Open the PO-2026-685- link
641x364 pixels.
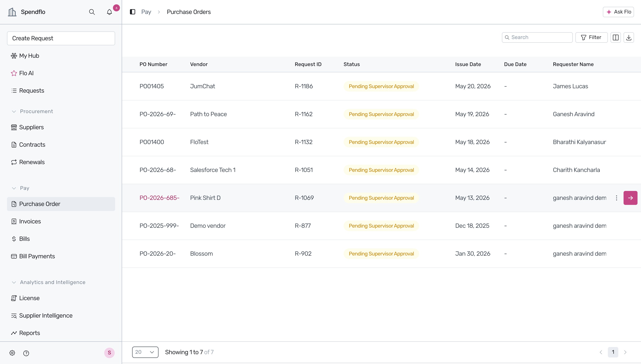(159, 198)
